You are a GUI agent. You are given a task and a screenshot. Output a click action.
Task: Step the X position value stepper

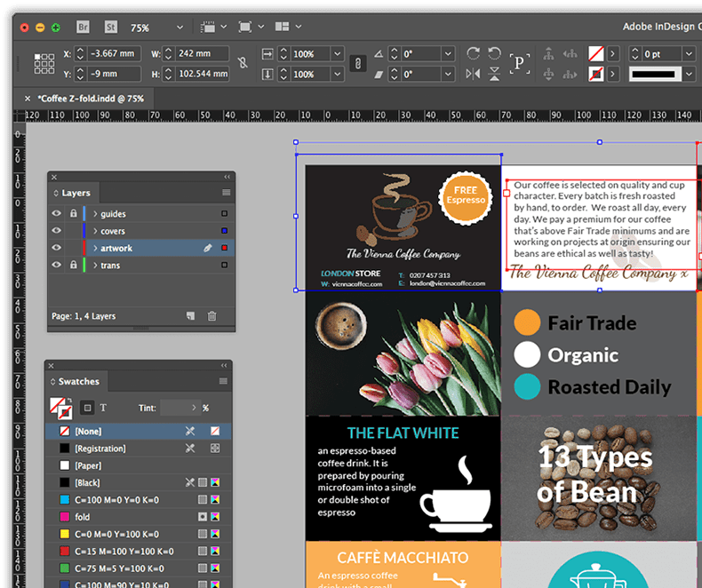point(80,53)
